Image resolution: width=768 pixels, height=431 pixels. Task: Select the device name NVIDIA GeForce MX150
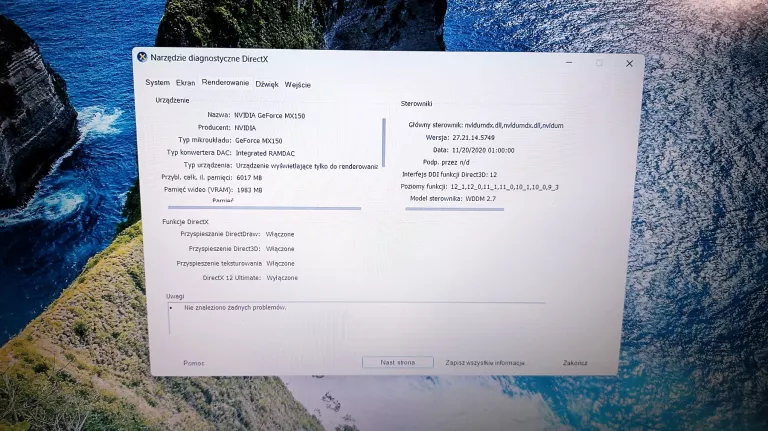[x=269, y=116]
